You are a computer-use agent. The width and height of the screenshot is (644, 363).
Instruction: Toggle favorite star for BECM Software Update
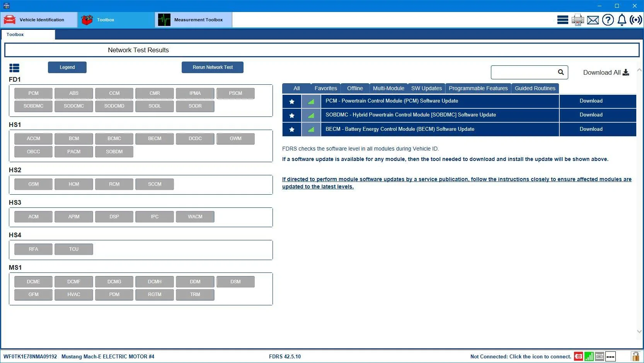click(292, 129)
